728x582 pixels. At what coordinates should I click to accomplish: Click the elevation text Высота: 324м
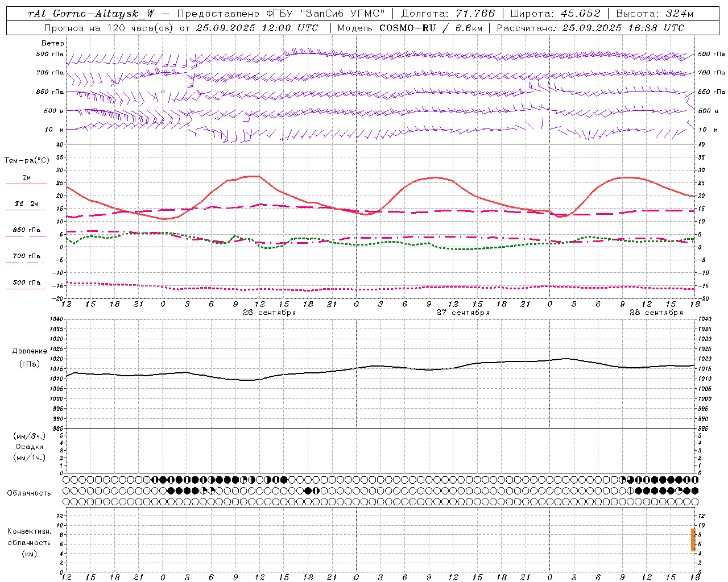(x=655, y=14)
